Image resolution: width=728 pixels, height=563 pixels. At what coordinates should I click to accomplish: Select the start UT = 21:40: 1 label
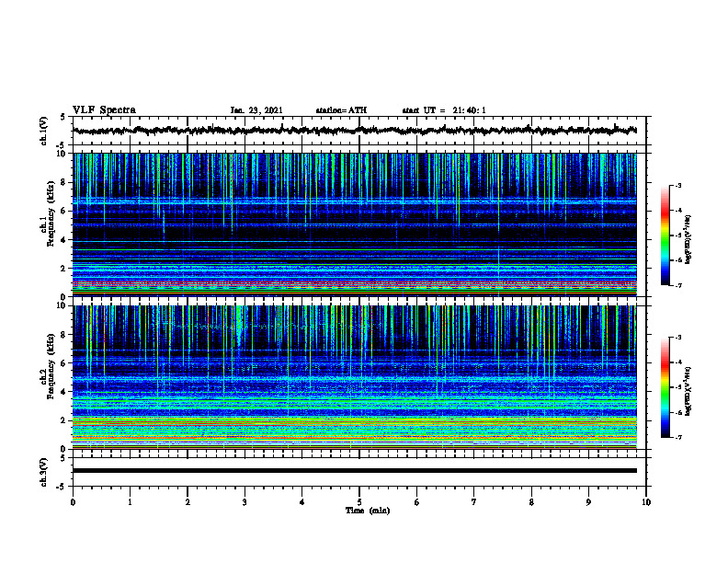[x=444, y=110]
